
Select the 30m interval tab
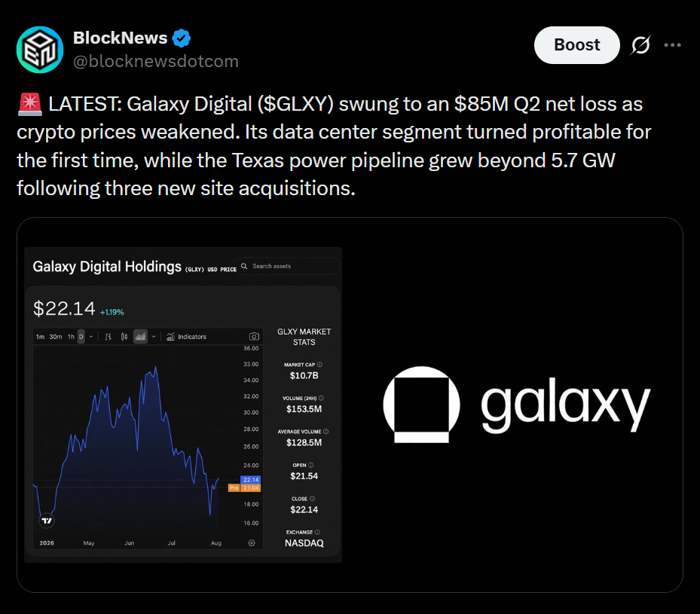coord(56,337)
